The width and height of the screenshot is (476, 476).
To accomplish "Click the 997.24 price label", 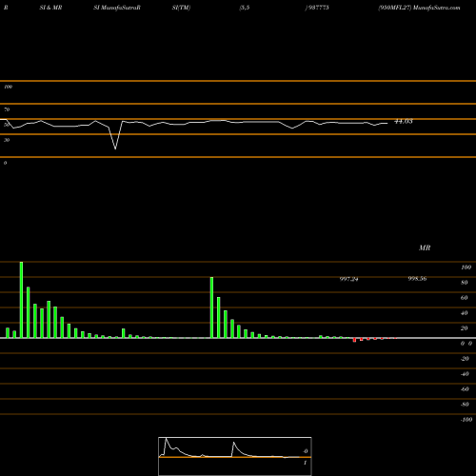I will click(348, 279).
